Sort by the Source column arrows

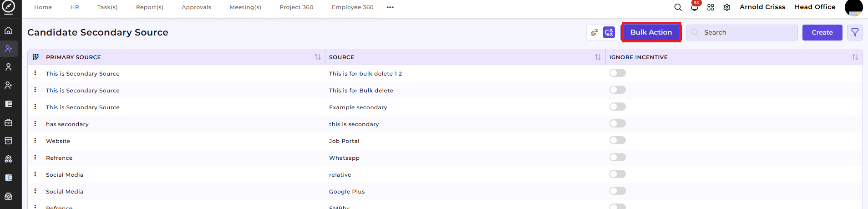[598, 57]
